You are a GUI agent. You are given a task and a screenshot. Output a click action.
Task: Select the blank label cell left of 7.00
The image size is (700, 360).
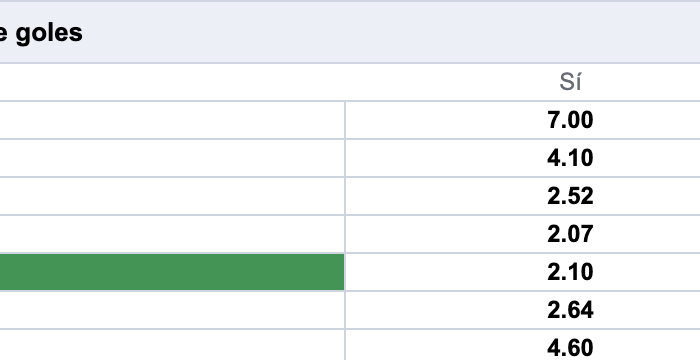click(172, 120)
